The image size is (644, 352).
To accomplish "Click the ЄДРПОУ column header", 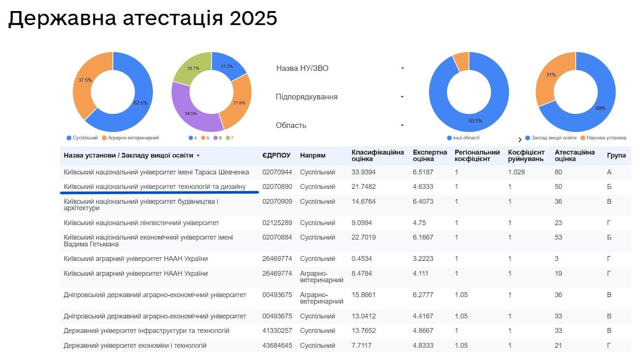I will (276, 156).
